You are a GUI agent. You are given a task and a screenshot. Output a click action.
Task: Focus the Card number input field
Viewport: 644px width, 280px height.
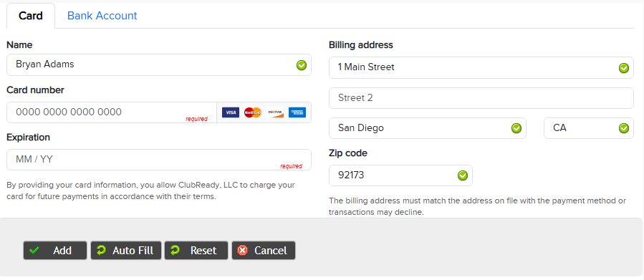click(x=112, y=112)
